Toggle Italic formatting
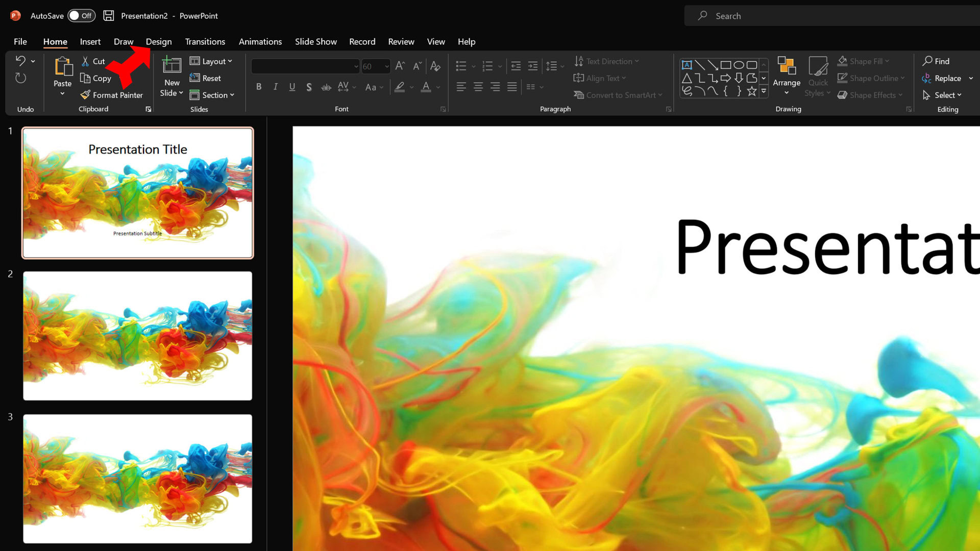 point(275,87)
